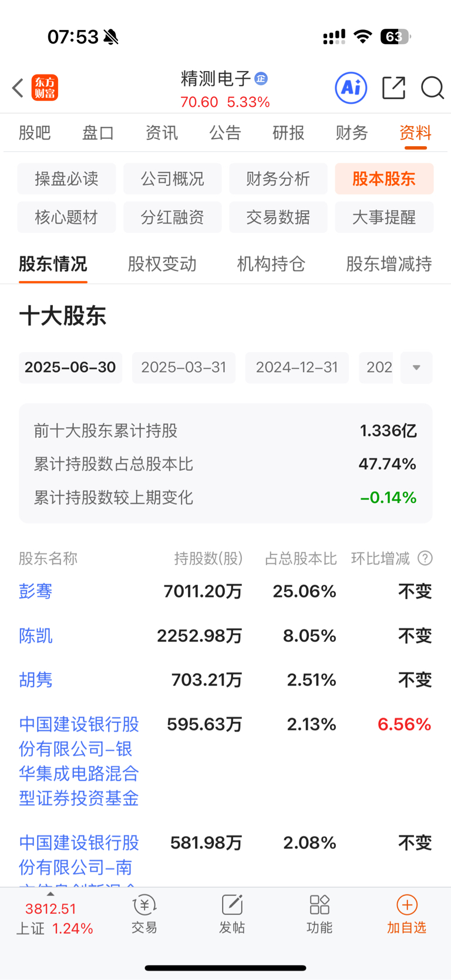Switch to the 研报 tab

pos(288,133)
